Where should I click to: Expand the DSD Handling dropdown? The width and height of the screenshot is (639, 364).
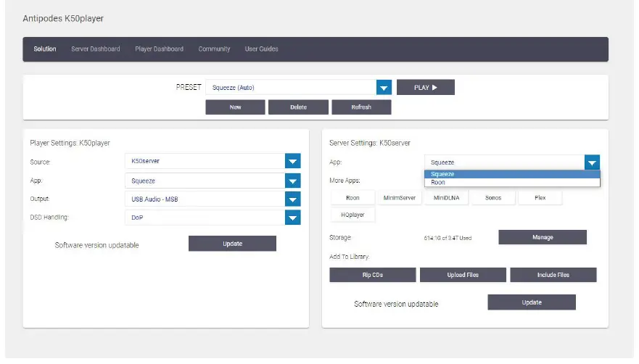click(292, 217)
